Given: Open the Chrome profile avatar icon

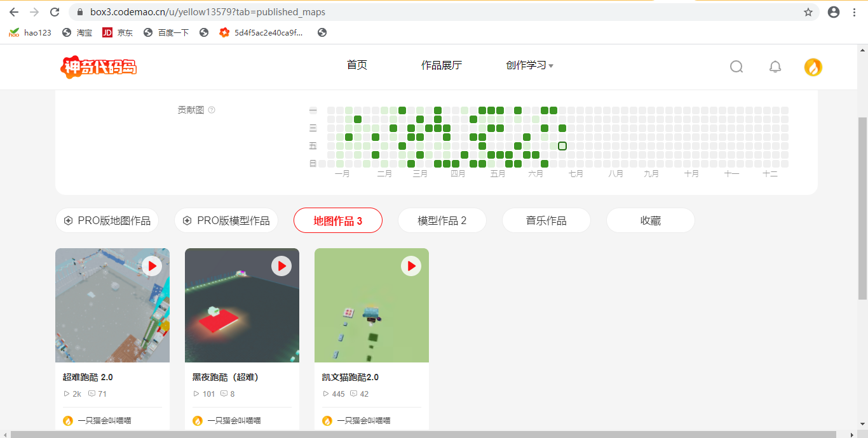Looking at the screenshot, I should click(x=834, y=12).
